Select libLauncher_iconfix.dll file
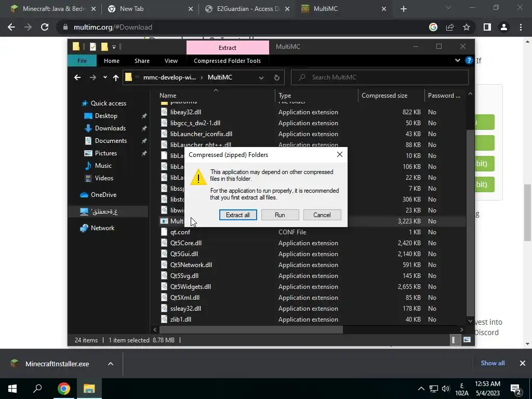The width and height of the screenshot is (532, 399). tap(201, 134)
